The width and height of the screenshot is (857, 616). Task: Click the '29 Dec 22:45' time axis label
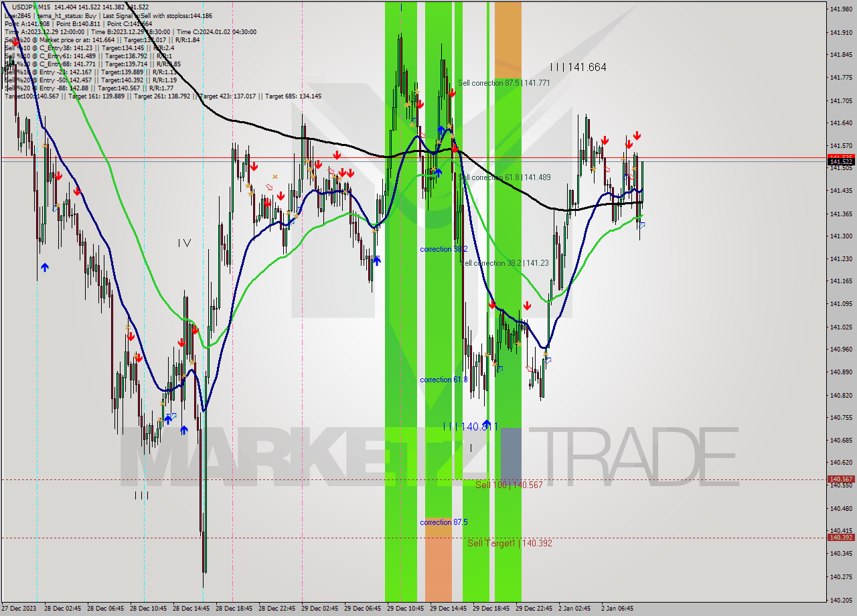[533, 609]
